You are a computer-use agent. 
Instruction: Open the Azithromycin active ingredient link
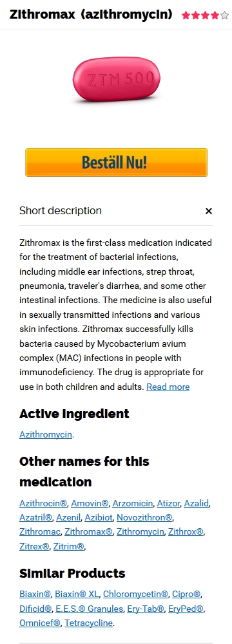point(46,434)
